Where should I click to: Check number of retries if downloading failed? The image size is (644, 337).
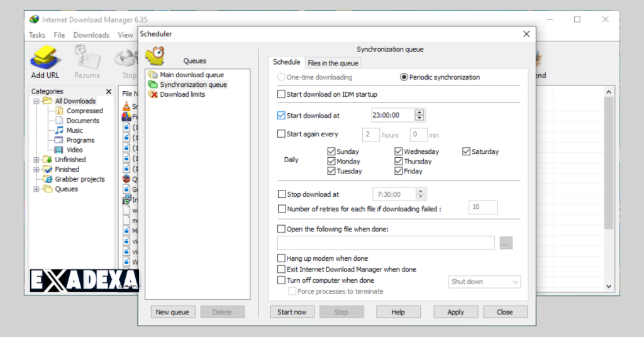click(x=282, y=209)
